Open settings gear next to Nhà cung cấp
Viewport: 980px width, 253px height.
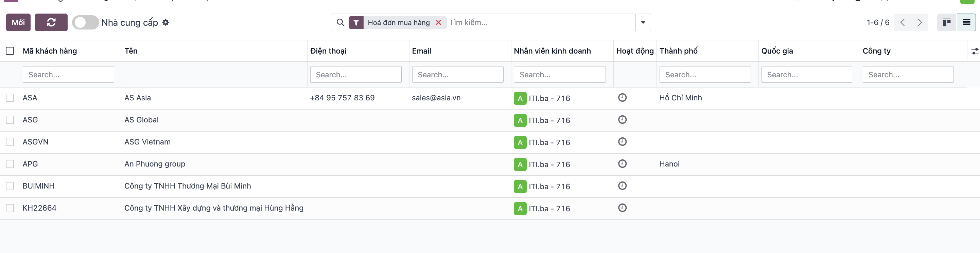click(x=165, y=22)
